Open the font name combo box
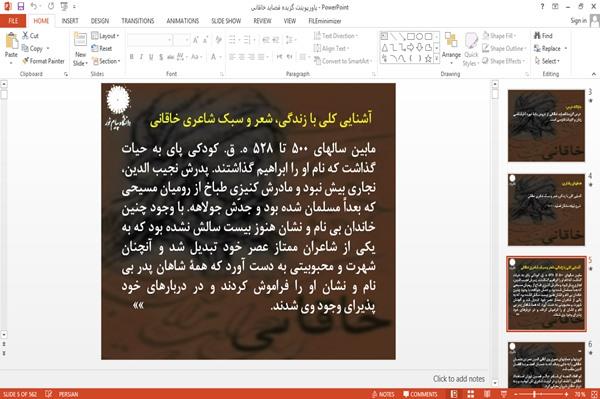This screenshot has width=600, height=399. click(150, 40)
